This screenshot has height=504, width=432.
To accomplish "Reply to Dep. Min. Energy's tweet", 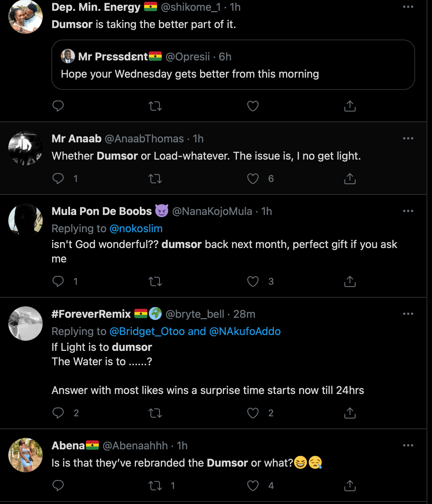I will [x=58, y=106].
